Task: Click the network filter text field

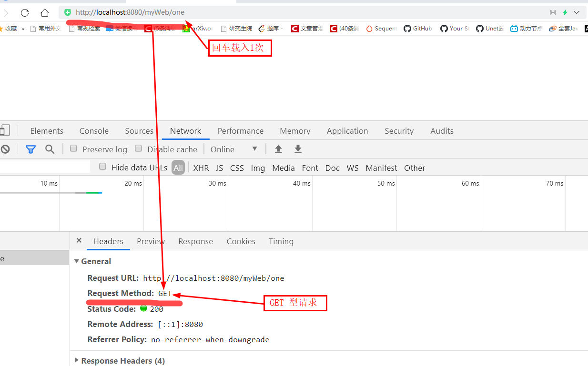Action: 45,167
